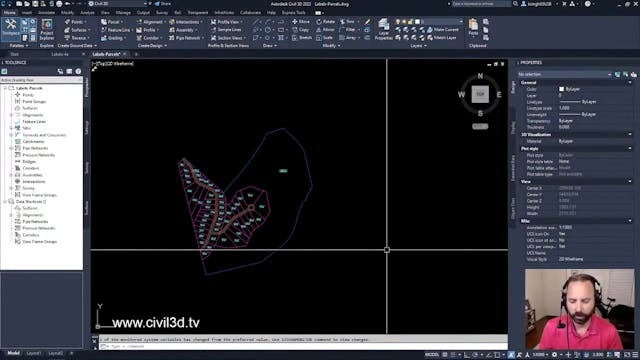This screenshot has width=640, height=360.
Task: Click the TOP face of ViewCube
Action: 480,94
